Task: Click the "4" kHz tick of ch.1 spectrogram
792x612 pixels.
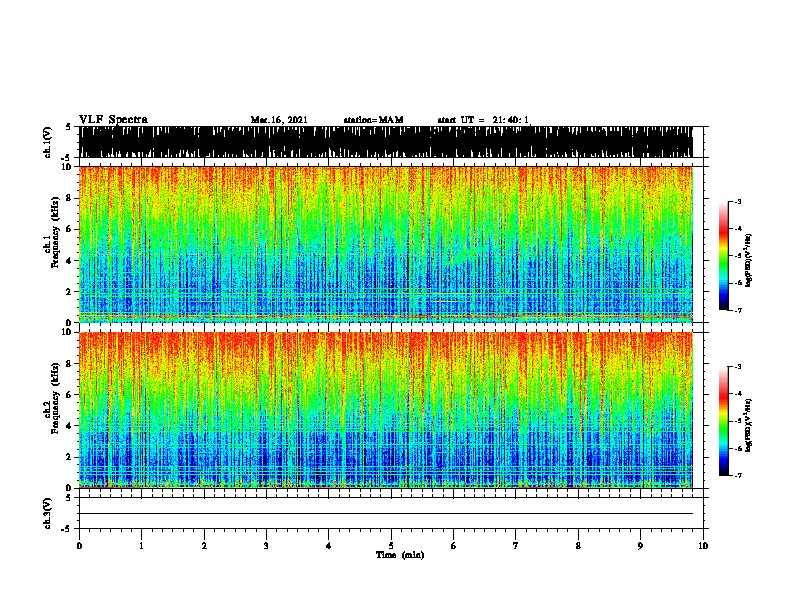Action: pos(69,261)
